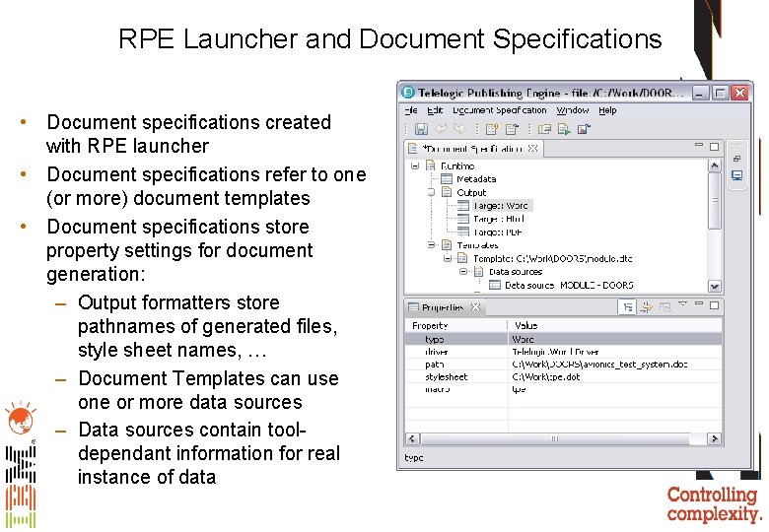
Task: Close the Properties view tab
Action: click(x=475, y=307)
